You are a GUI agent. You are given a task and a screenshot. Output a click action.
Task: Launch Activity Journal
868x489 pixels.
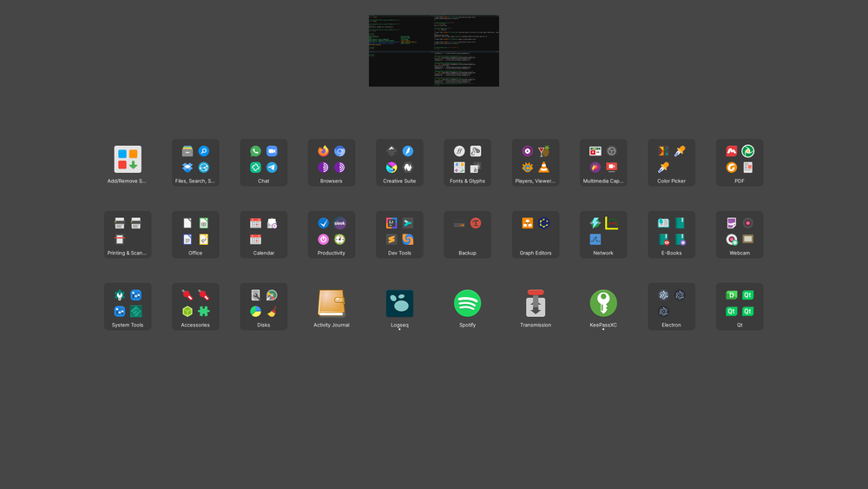point(331,307)
